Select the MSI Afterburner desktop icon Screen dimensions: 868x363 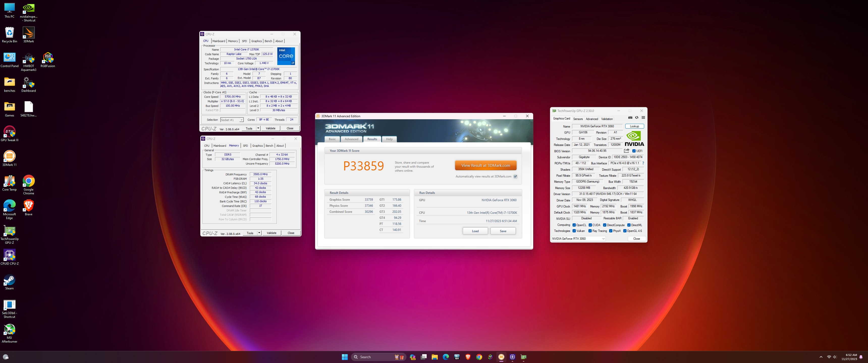[9, 333]
